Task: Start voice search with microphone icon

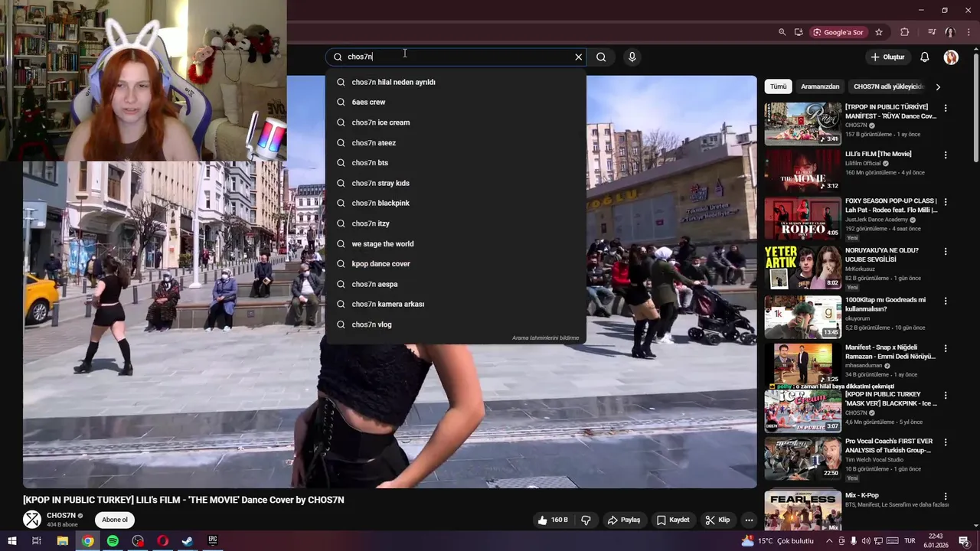Action: (632, 57)
